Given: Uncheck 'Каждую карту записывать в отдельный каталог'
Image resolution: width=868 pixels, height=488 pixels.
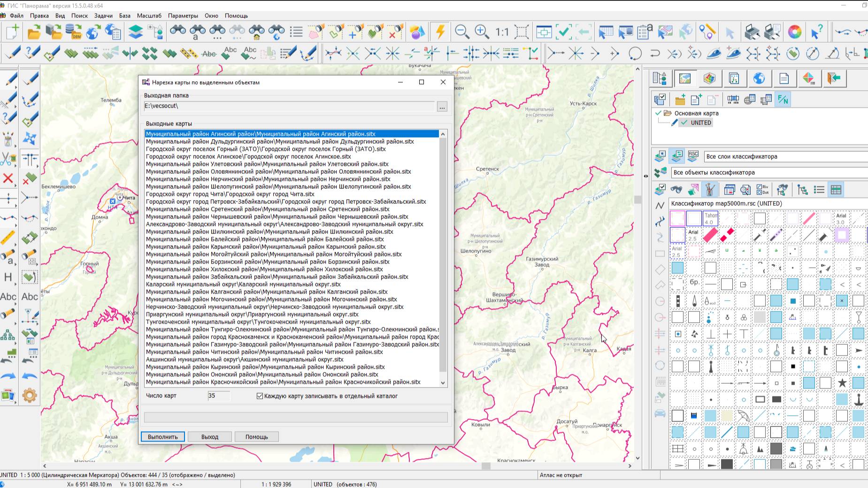Looking at the screenshot, I should (260, 396).
